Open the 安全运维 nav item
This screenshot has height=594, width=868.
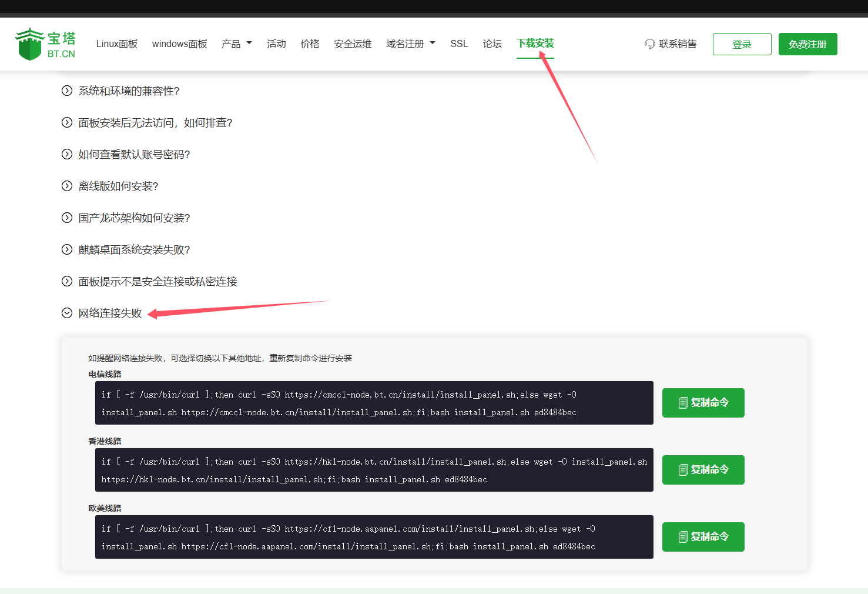pyautogui.click(x=353, y=44)
